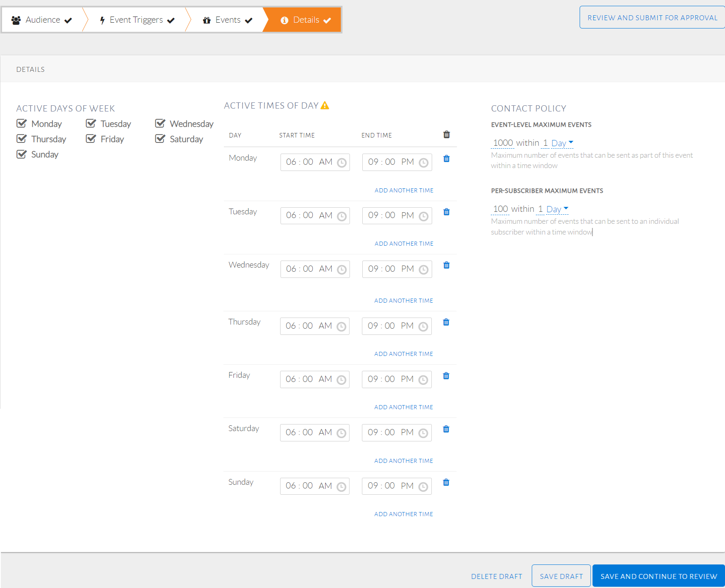Switch to the Event Triggers step
The image size is (725, 588).
137,20
